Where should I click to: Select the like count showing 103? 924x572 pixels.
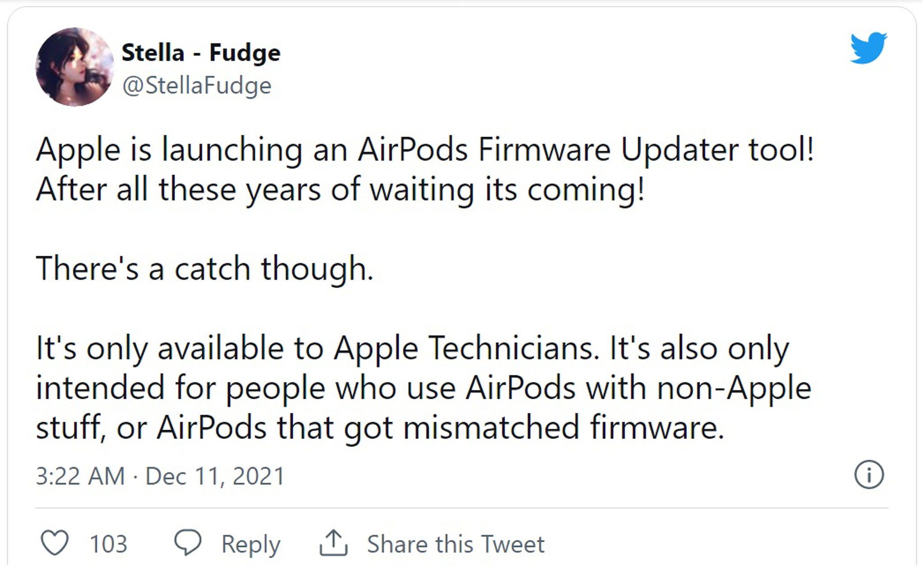point(108,543)
